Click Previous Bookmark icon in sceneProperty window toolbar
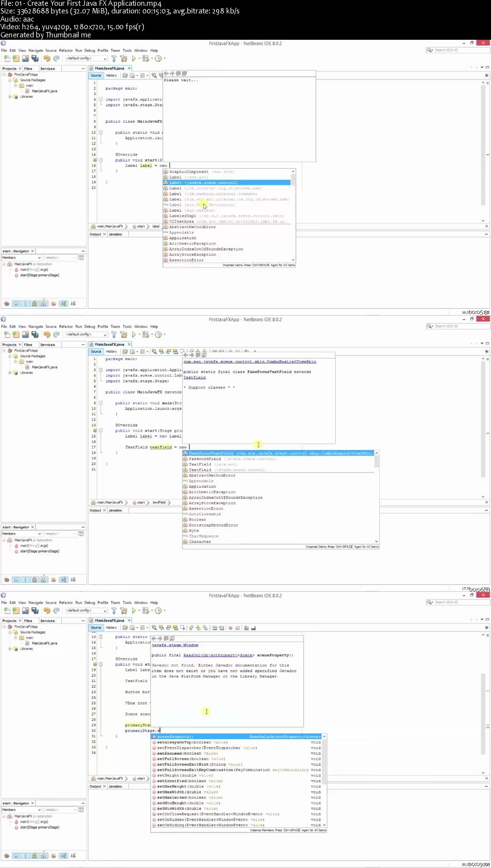This screenshot has height=868, width=491. click(x=190, y=628)
